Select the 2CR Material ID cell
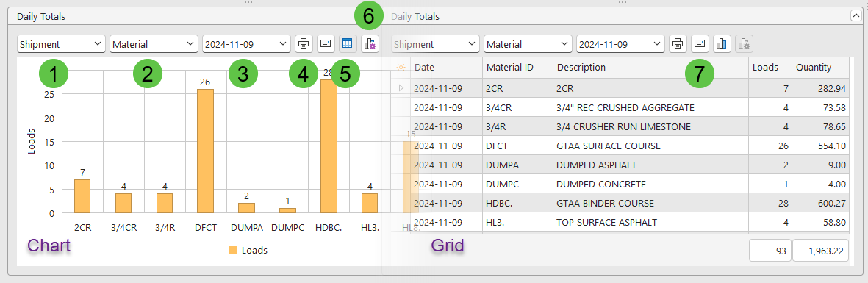 (x=517, y=88)
